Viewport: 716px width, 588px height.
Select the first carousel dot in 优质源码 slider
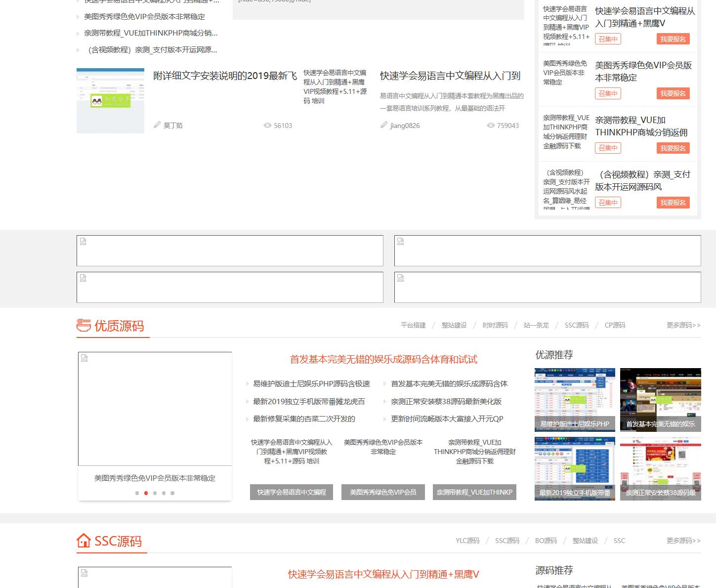[137, 493]
